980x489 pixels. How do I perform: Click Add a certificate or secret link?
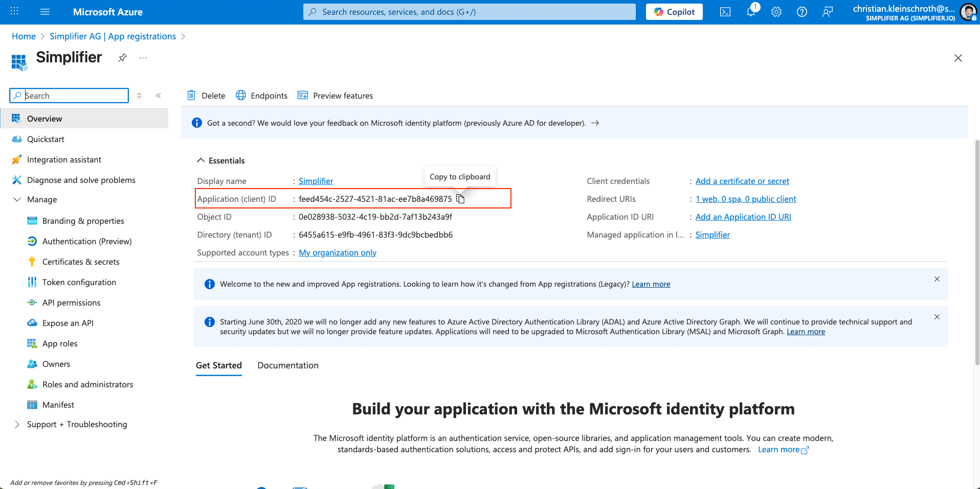[x=742, y=181]
